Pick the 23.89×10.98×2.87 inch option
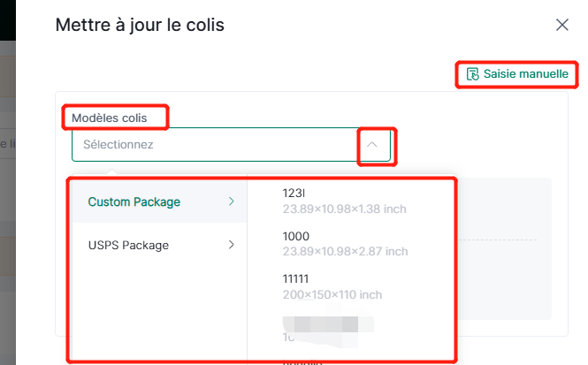 coord(345,252)
